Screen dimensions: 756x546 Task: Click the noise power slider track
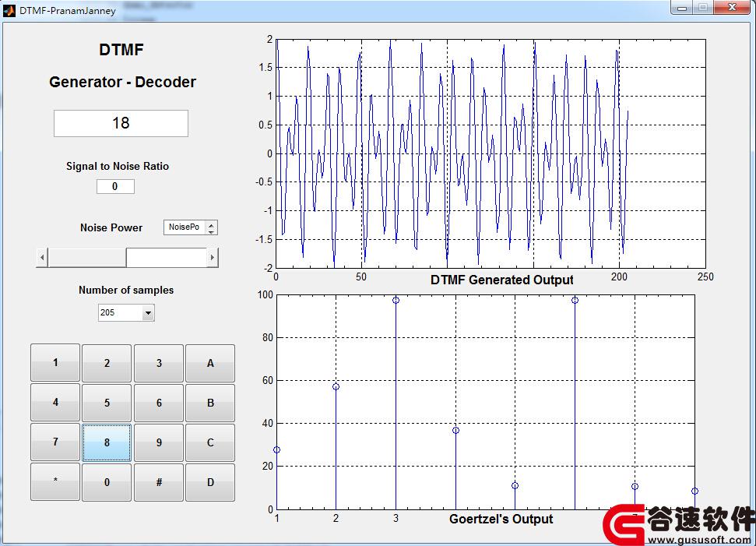[x=127, y=258]
